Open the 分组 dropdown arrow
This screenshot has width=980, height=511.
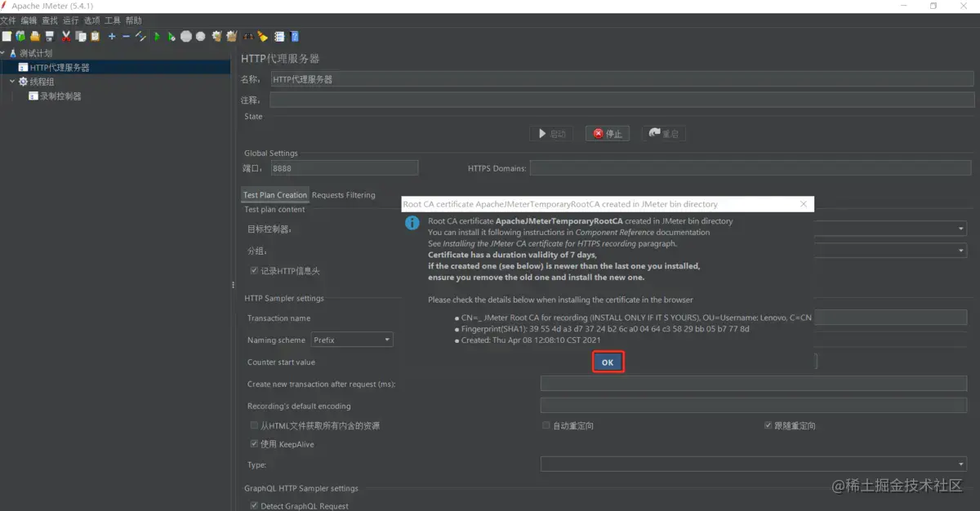point(961,251)
